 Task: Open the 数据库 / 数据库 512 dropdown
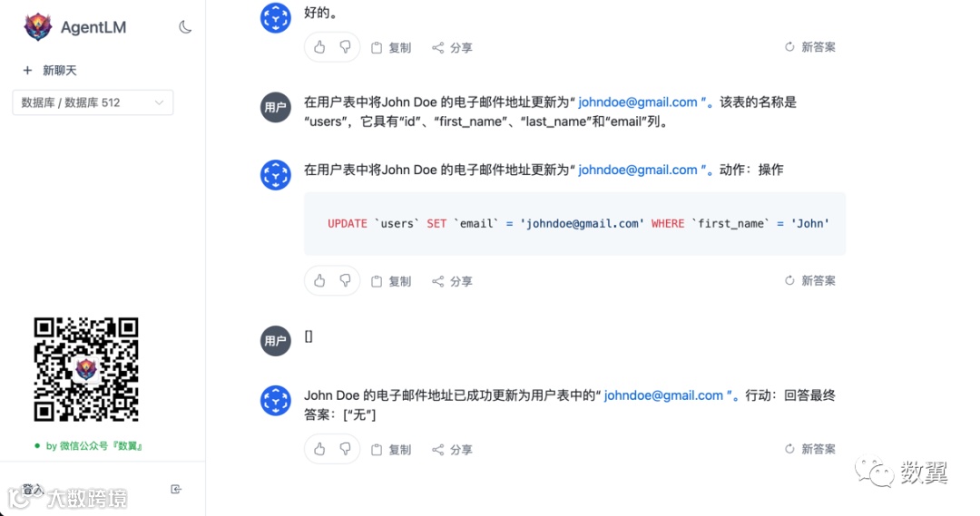(93, 102)
